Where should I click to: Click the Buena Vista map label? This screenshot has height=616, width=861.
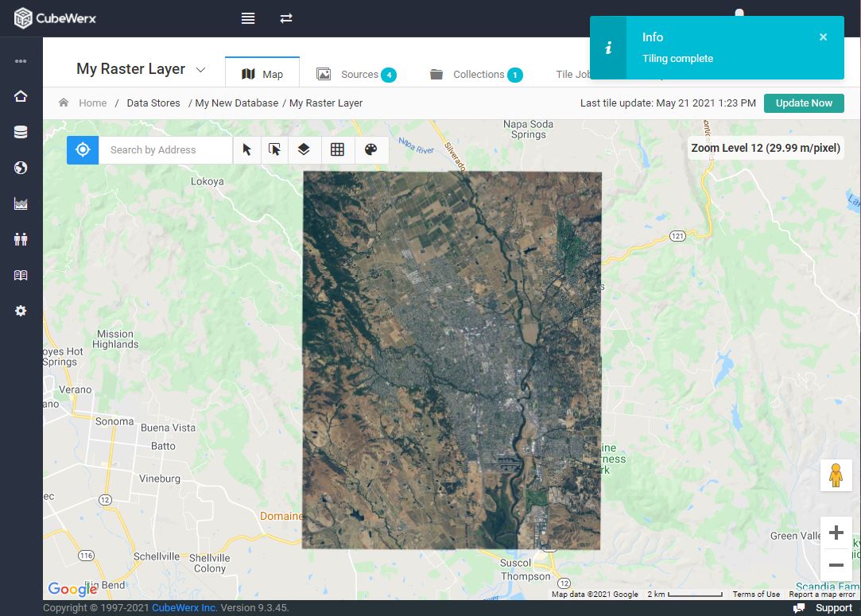click(x=168, y=427)
